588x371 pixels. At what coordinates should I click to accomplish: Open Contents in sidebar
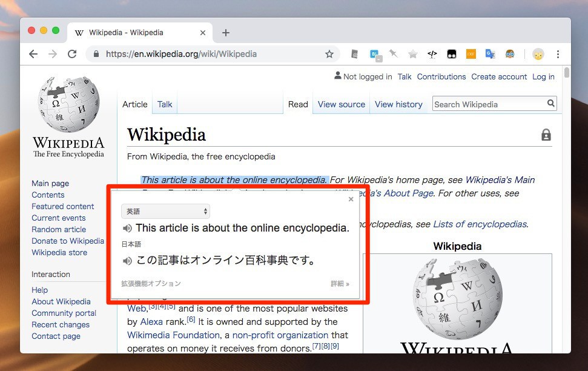48,195
